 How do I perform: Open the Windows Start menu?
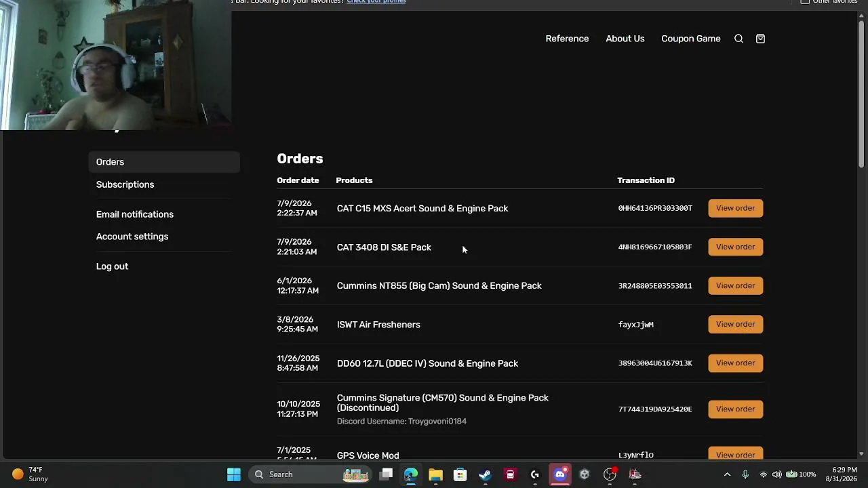click(234, 474)
